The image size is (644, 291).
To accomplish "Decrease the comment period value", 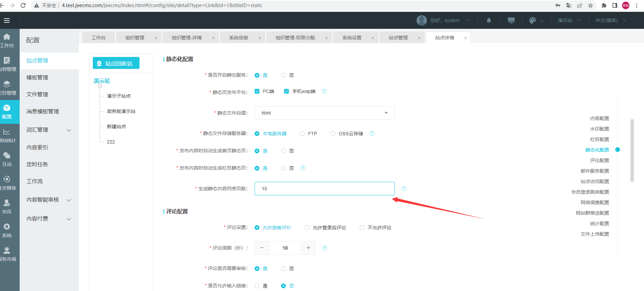I will pyautogui.click(x=262, y=248).
